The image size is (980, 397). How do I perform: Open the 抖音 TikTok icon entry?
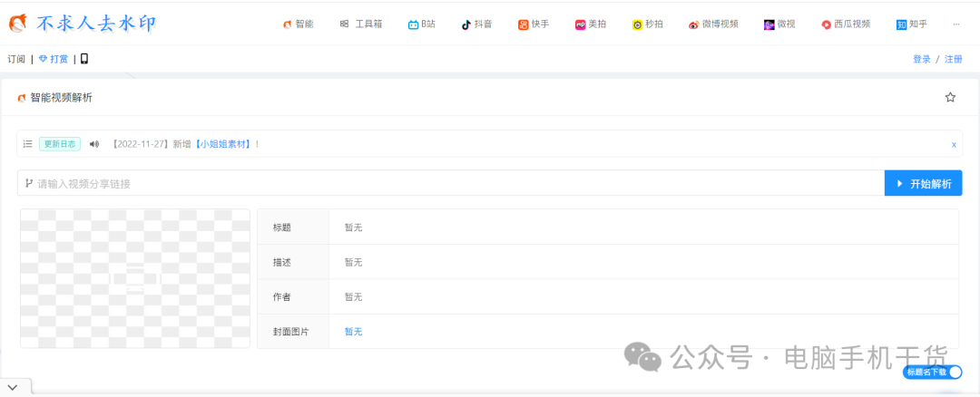tap(477, 24)
